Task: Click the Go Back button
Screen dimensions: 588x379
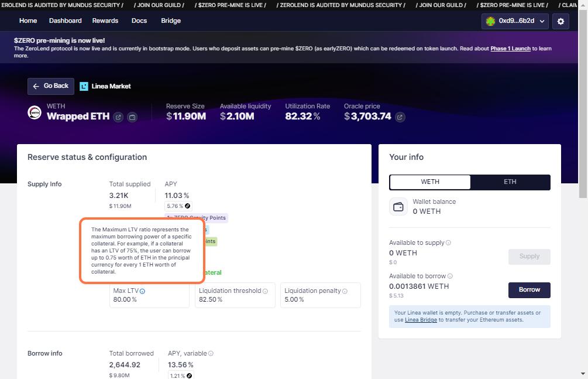Action: [50, 86]
